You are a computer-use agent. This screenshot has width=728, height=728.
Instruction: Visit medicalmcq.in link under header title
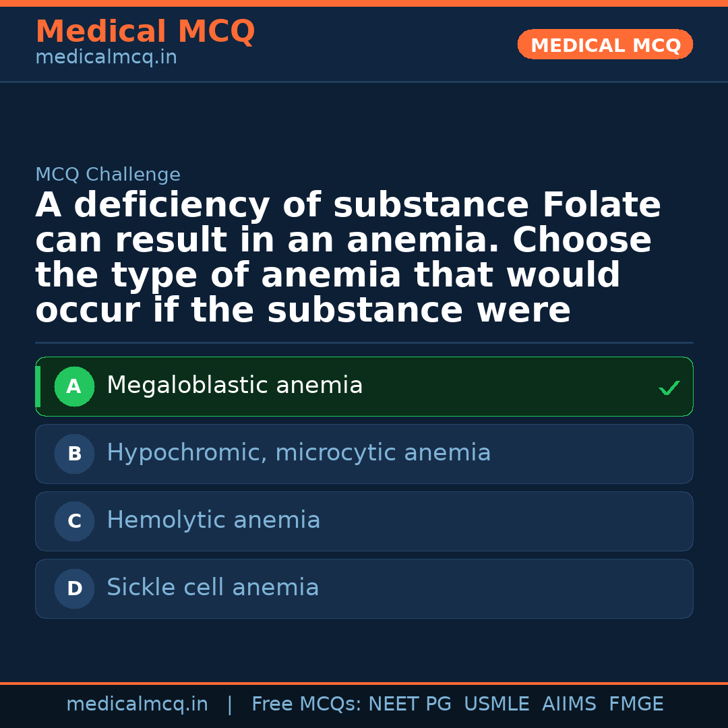106,58
